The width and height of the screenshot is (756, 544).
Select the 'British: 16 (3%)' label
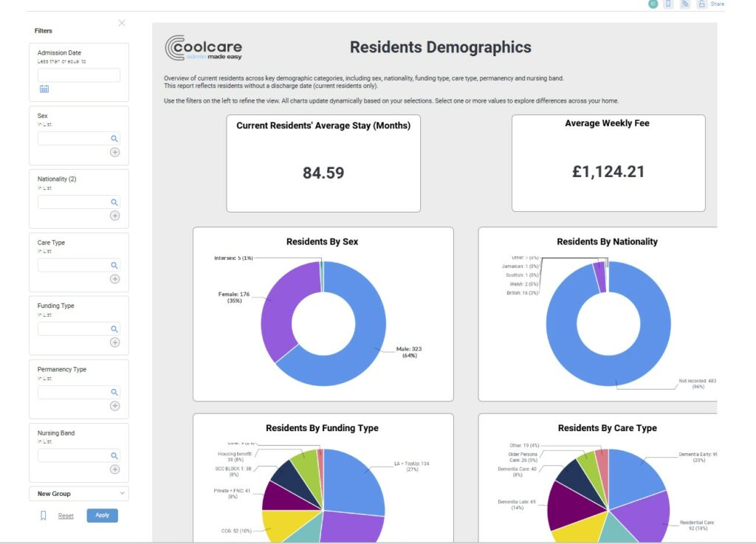point(522,293)
